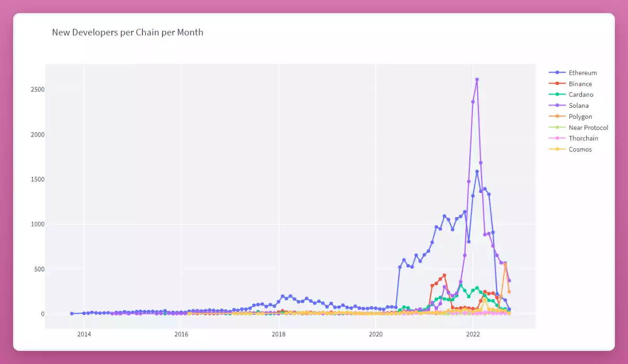Click the New Developers per Chain title
Viewport: 628px width, 364px height.
(128, 32)
